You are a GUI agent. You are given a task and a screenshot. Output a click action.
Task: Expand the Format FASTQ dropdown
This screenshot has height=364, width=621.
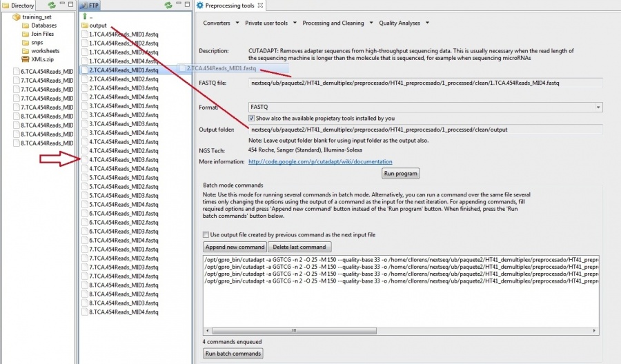(598, 107)
